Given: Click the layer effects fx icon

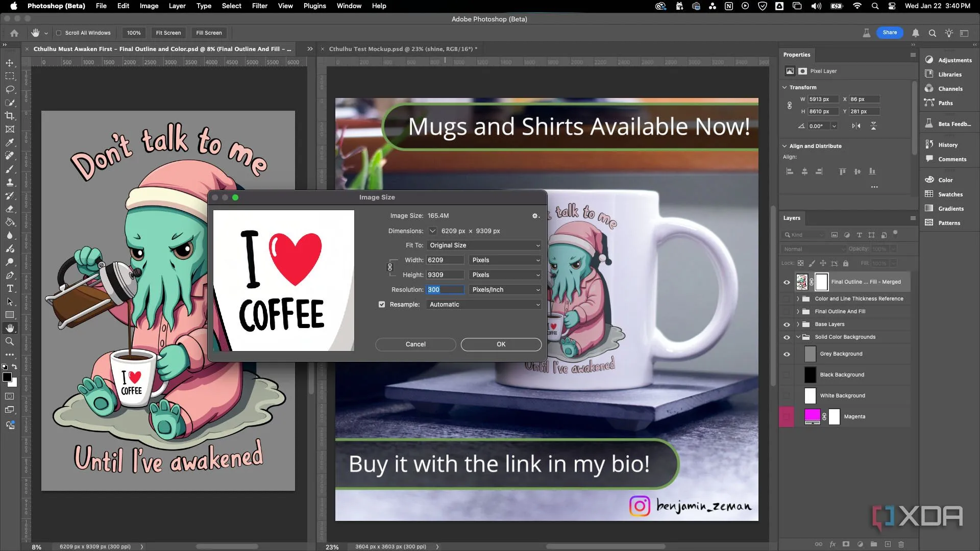Looking at the screenshot, I should 832,544.
